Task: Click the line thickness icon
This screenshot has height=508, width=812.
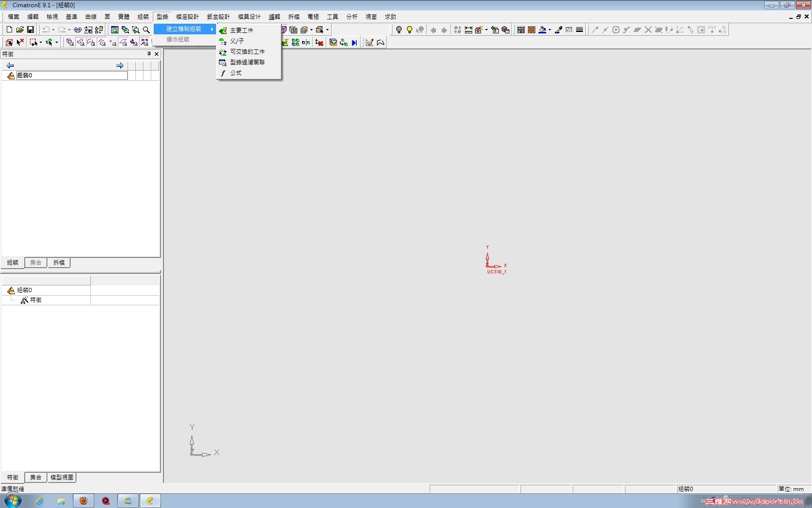Action: pyautogui.click(x=580, y=30)
